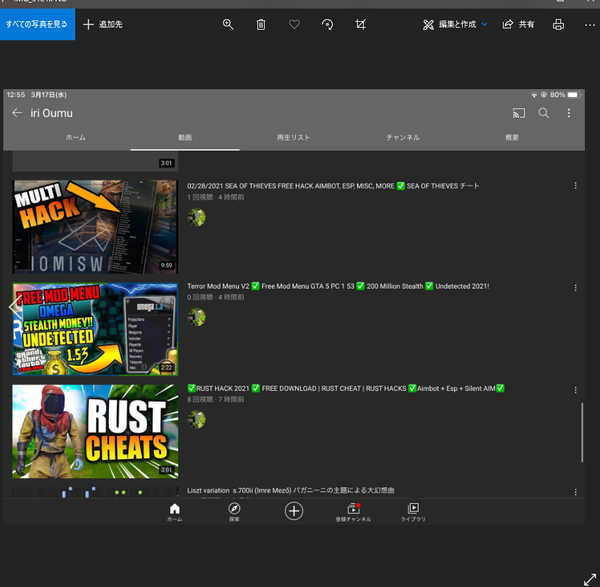Print the photo using printer icon

(x=558, y=24)
